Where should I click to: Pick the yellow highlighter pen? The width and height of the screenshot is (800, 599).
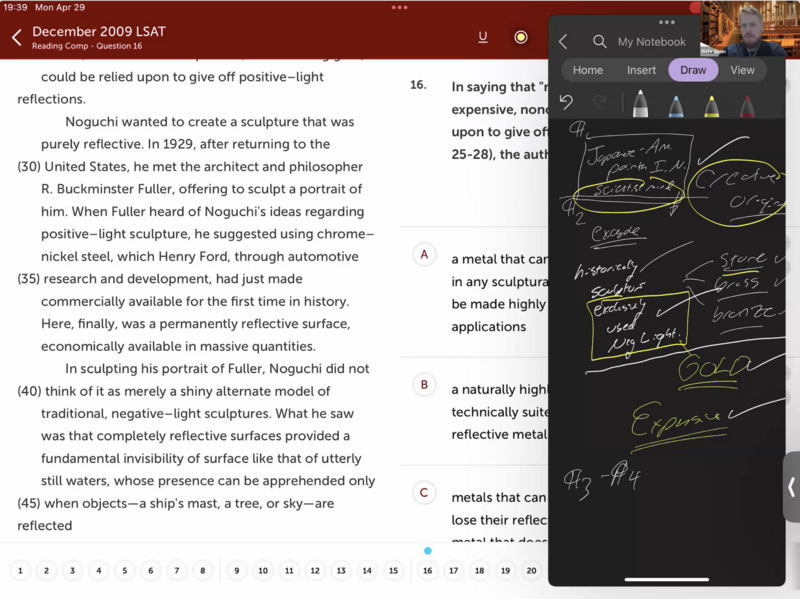pyautogui.click(x=711, y=104)
